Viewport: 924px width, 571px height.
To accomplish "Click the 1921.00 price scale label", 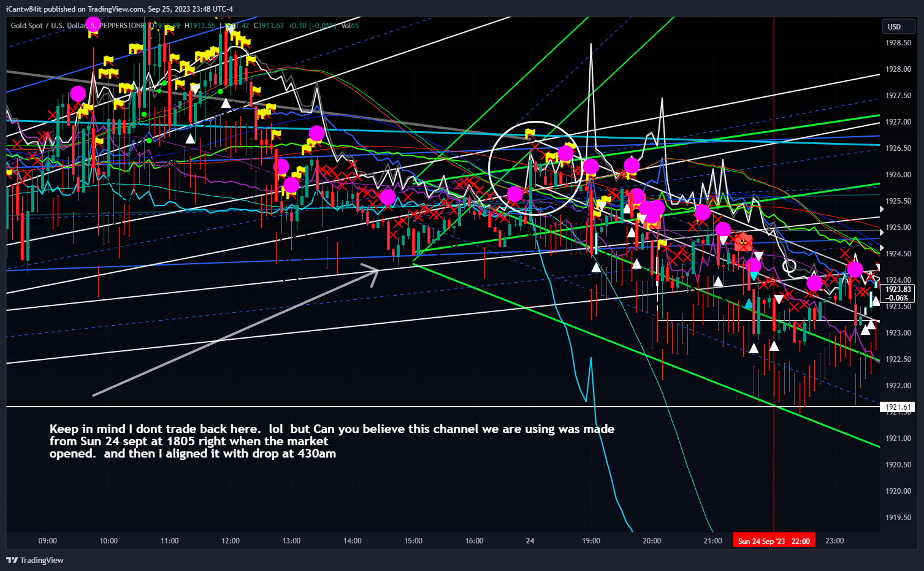I will (x=898, y=439).
